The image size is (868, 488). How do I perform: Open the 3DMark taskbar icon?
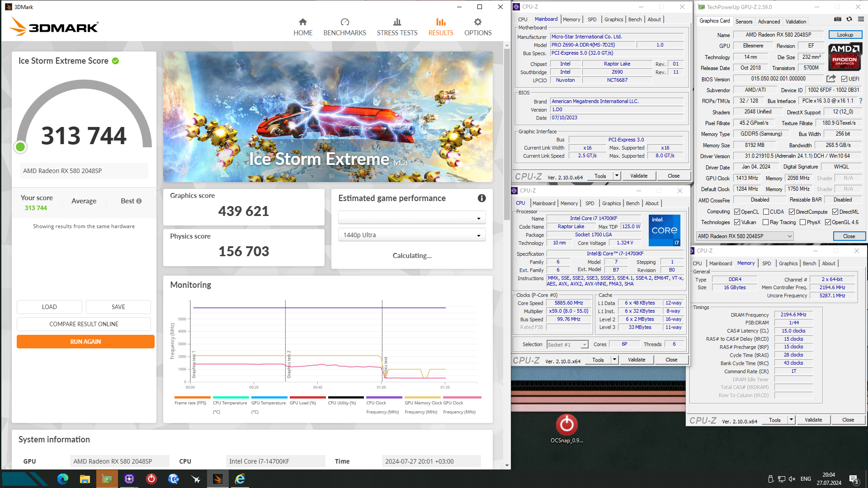coord(218,479)
